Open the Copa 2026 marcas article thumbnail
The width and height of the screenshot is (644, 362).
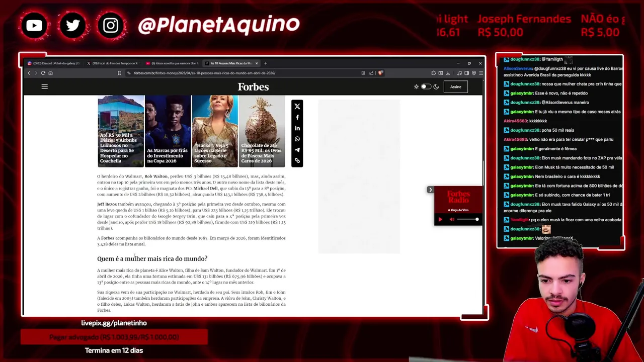(x=168, y=131)
